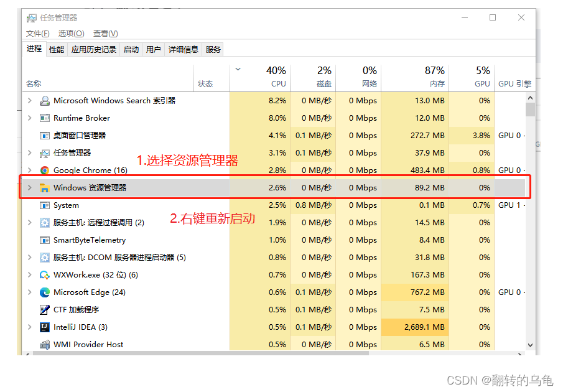The height and width of the screenshot is (392, 563).
Task: Click the Microsoft Edge icon
Action: pos(45,292)
